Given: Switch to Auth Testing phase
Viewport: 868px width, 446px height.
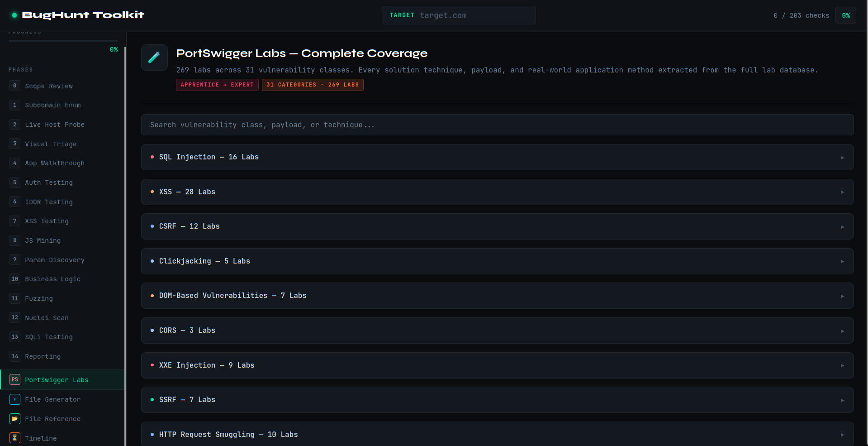Looking at the screenshot, I should [62, 182].
